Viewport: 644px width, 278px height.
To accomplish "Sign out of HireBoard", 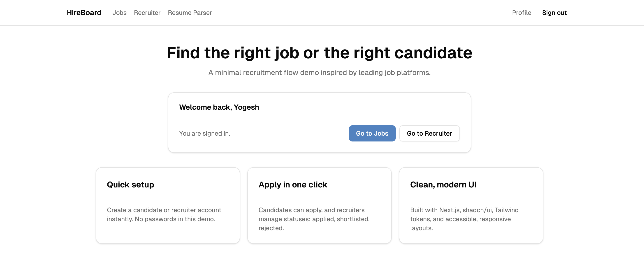I will tap(554, 13).
